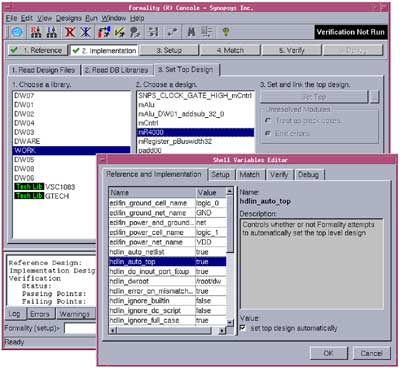Select the hdlin_auto_top variable row
The width and height of the screenshot is (400, 378).
pyautogui.click(x=168, y=262)
